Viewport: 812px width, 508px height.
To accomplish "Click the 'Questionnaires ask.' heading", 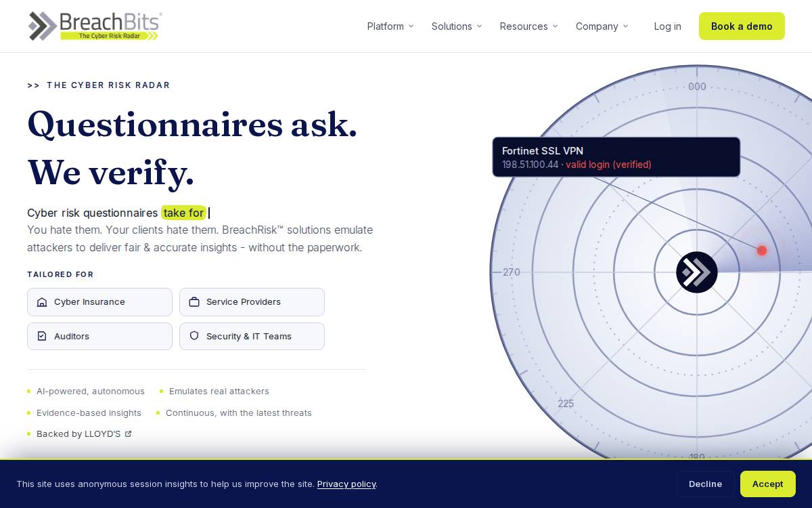I will (192, 125).
